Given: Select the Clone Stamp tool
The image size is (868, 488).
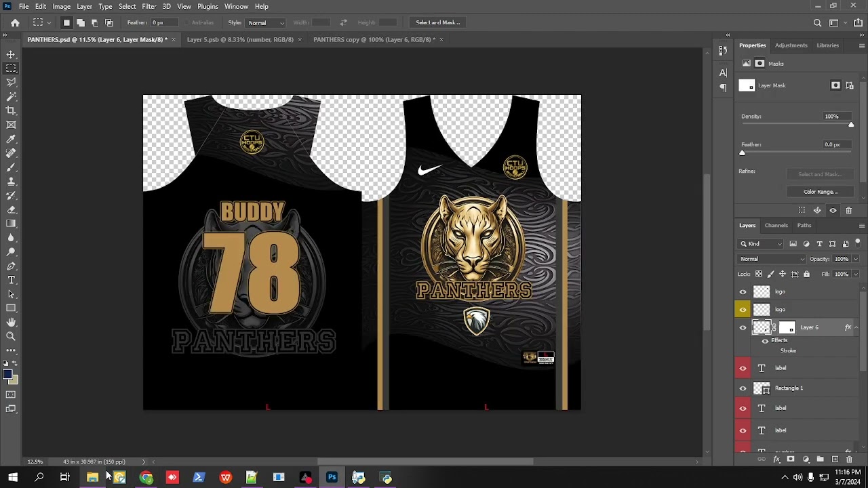Looking at the screenshot, I should (x=11, y=182).
